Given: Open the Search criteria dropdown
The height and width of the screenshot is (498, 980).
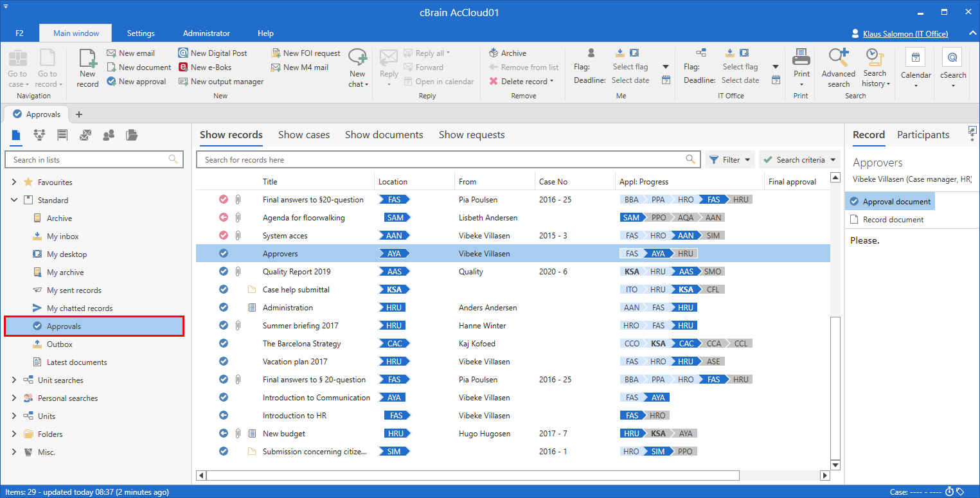Looking at the screenshot, I should pyautogui.click(x=799, y=160).
